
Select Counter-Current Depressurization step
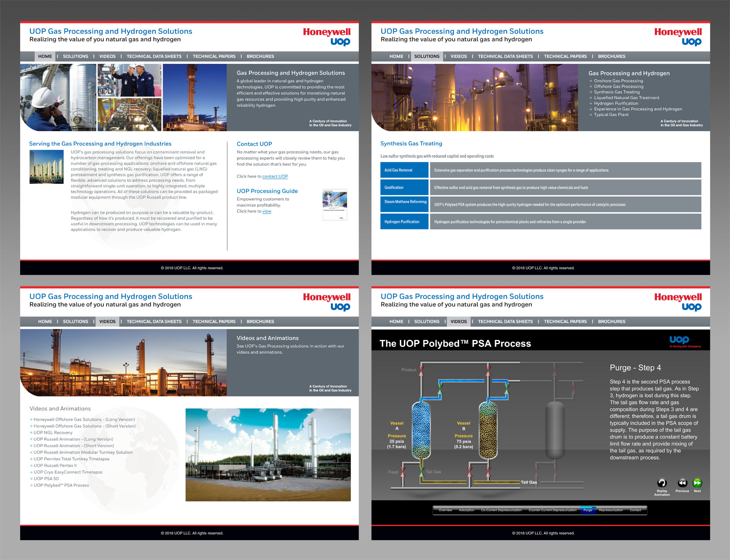(x=552, y=510)
